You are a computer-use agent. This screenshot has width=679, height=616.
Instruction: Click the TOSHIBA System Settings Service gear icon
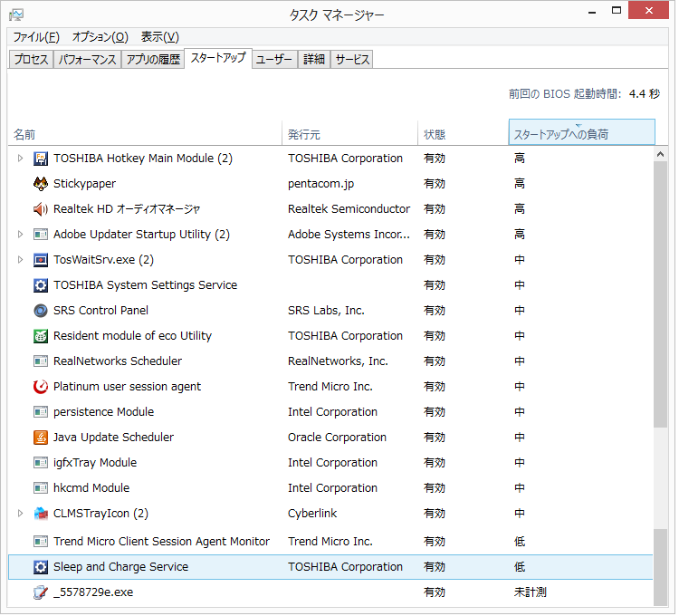tap(40, 285)
